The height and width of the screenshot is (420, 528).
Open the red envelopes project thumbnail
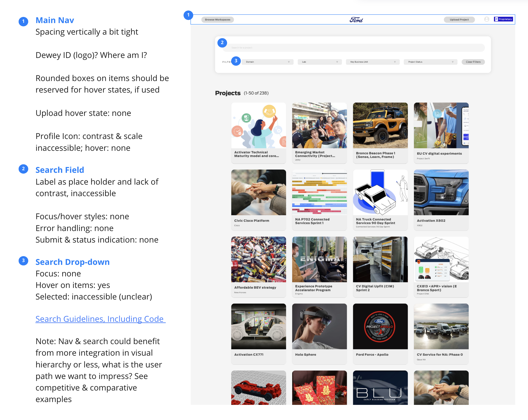tap(319, 388)
